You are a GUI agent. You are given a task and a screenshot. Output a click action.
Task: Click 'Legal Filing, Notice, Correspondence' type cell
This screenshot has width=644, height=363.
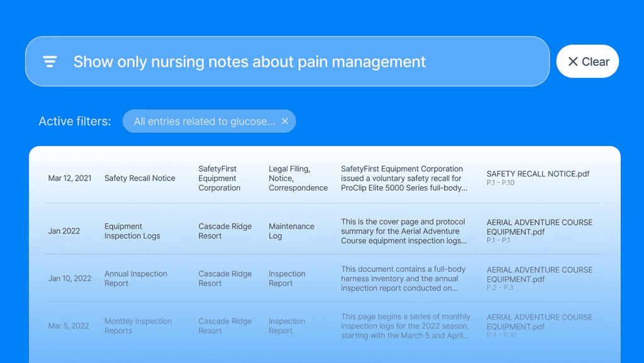click(x=298, y=178)
